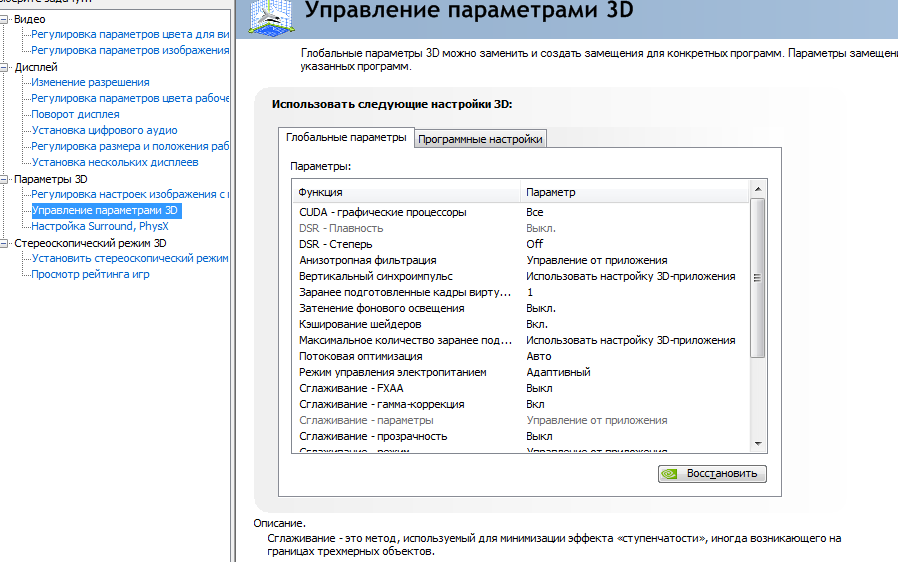Click the Восстановить button
The image size is (898, 562).
coord(712,474)
